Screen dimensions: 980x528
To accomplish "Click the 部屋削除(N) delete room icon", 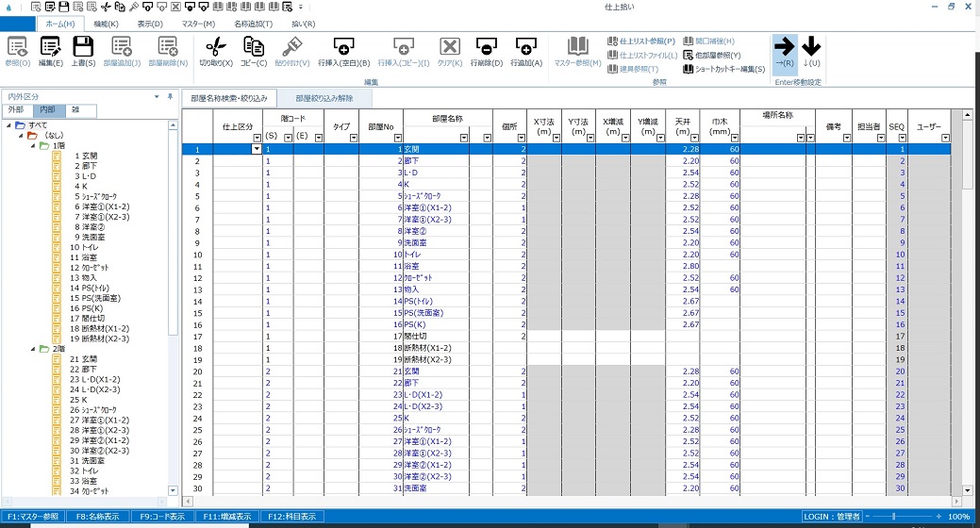I will pyautogui.click(x=168, y=51).
